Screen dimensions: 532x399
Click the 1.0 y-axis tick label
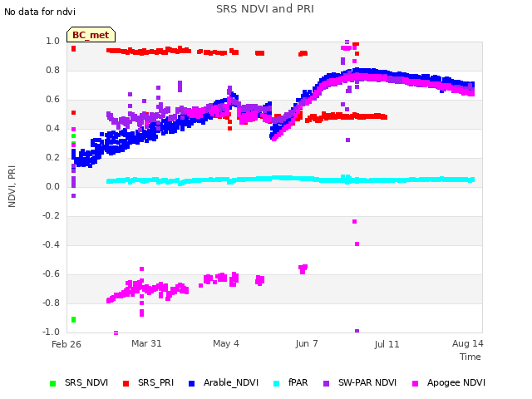pyautogui.click(x=53, y=41)
